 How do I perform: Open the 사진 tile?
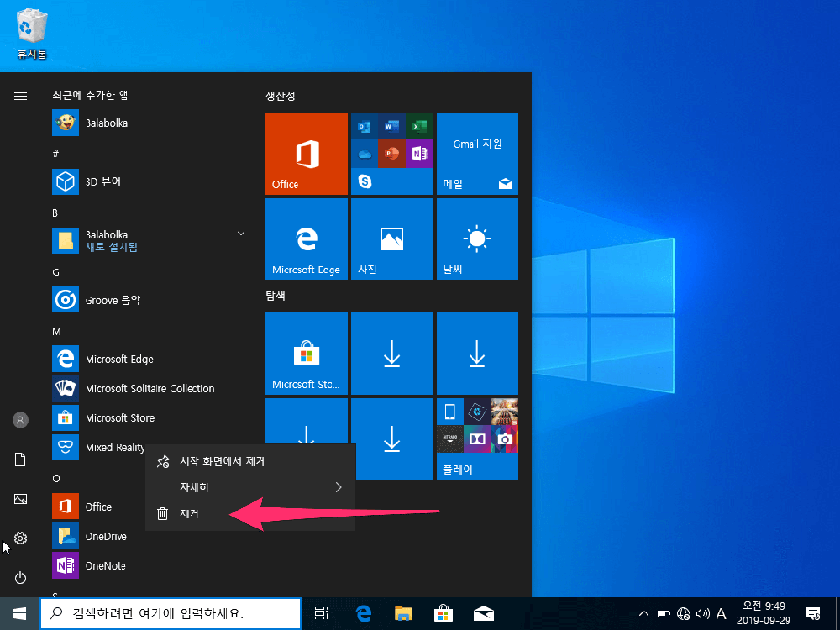point(392,239)
